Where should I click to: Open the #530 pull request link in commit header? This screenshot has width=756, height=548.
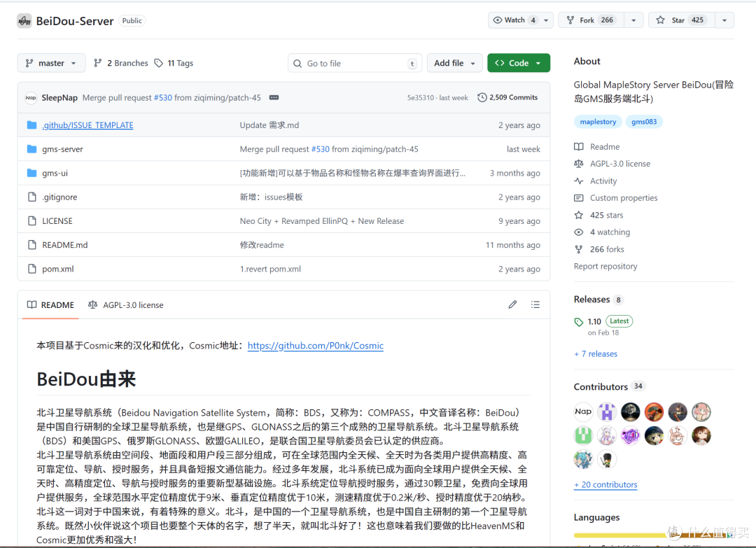pos(163,98)
